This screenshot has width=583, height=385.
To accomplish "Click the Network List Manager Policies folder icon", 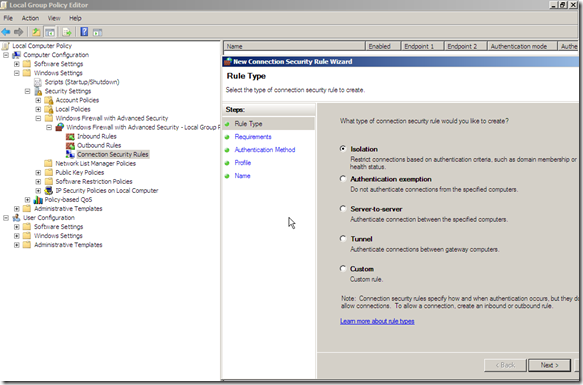I will coord(48,163).
